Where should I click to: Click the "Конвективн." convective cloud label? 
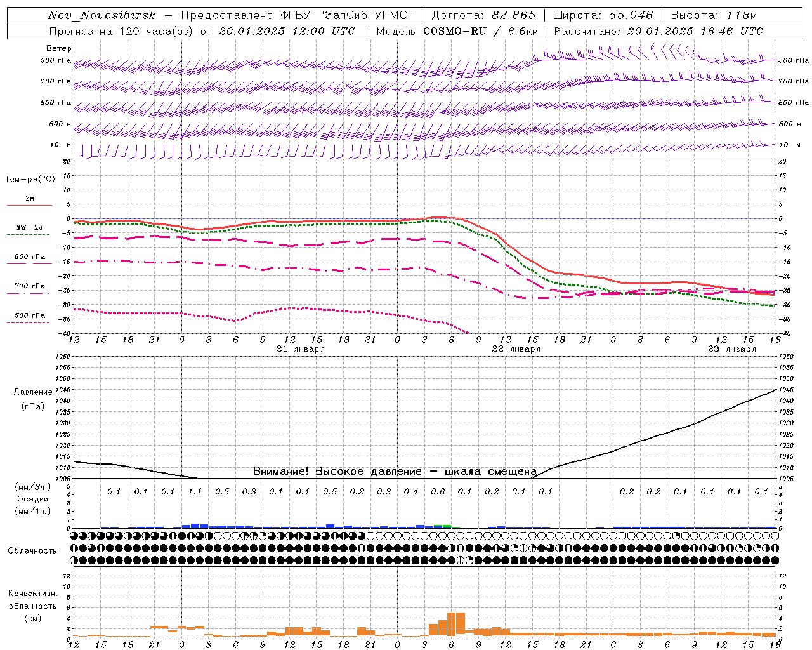[x=32, y=594]
